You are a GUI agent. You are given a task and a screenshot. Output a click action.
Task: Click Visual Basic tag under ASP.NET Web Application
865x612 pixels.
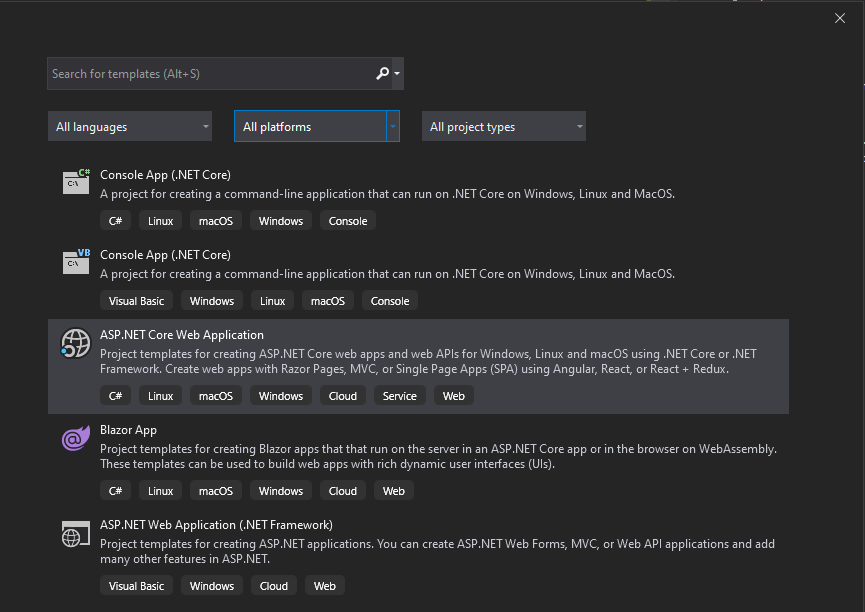(x=136, y=586)
